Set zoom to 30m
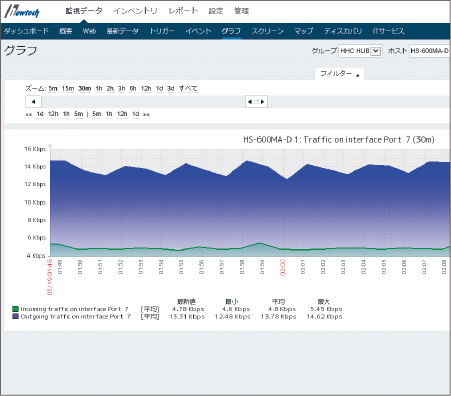 point(85,89)
